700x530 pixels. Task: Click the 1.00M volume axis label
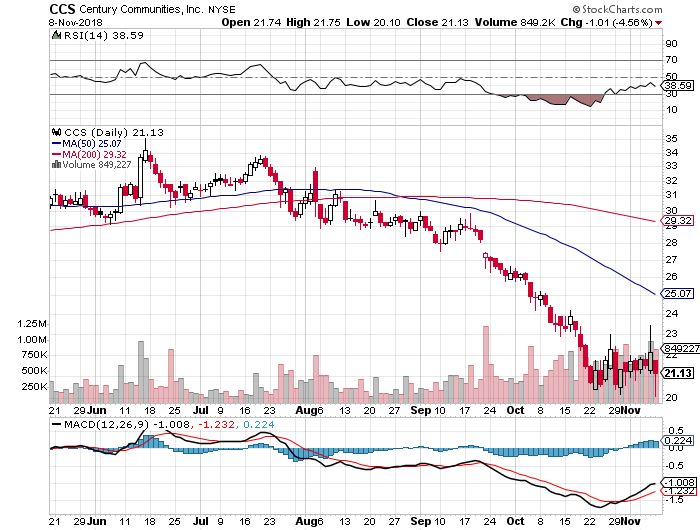[32, 339]
